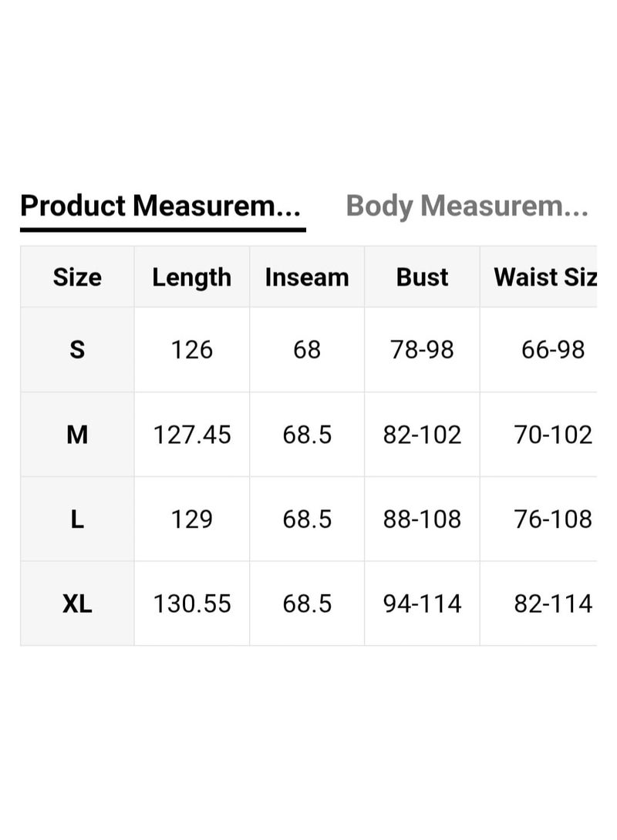Click the Size column header
Image resolution: width=617 pixels, height=840 pixels.
click(x=77, y=277)
